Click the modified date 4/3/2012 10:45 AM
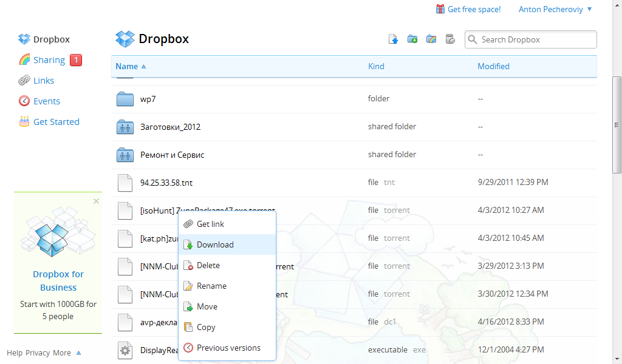Screen dimensions: 622x364 coord(511,238)
